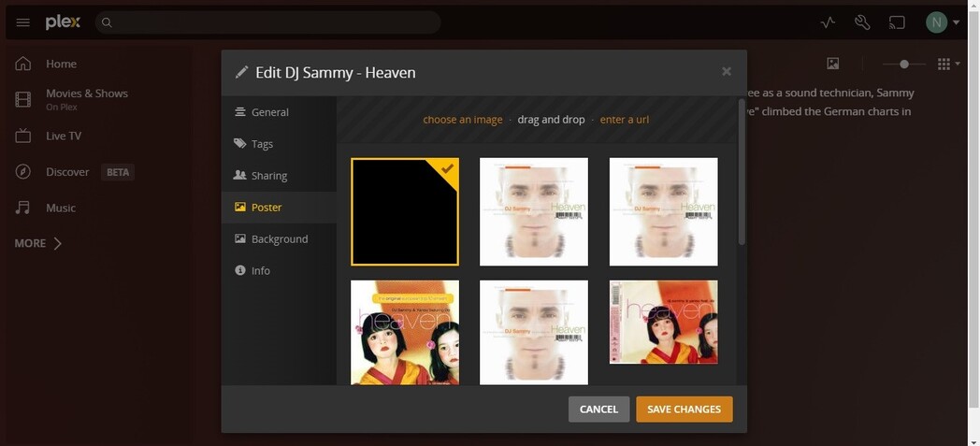Expand MORE in the sidebar

(x=38, y=244)
